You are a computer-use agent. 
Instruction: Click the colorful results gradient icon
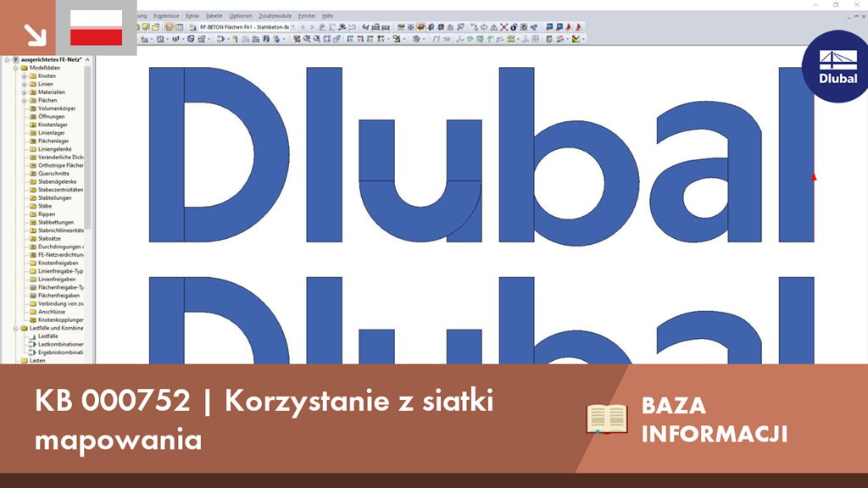(576, 39)
